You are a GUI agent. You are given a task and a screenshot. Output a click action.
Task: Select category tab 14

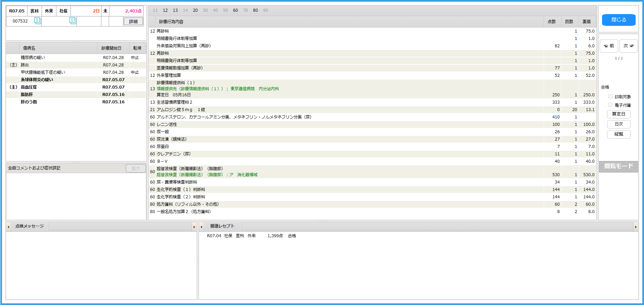pyautogui.click(x=185, y=10)
